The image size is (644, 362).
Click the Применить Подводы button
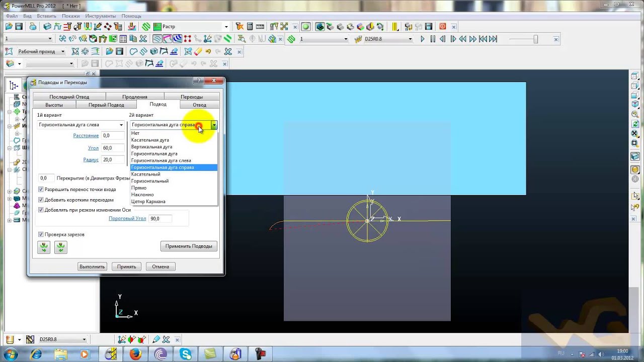pyautogui.click(x=189, y=246)
